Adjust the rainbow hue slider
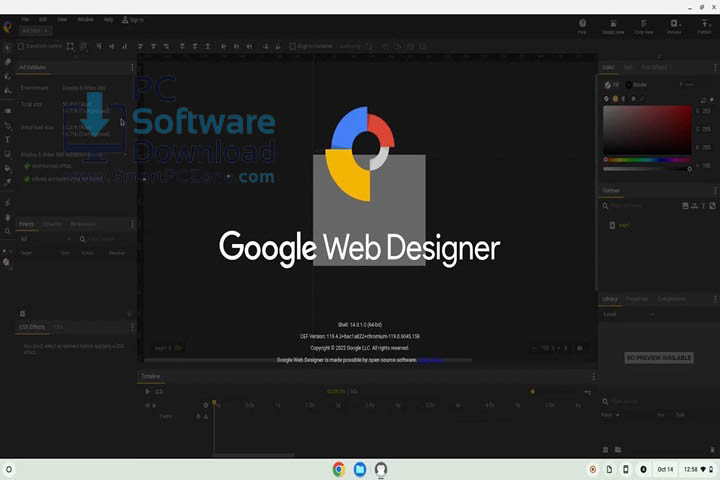Screen dimensions: 720x480 point(647,160)
